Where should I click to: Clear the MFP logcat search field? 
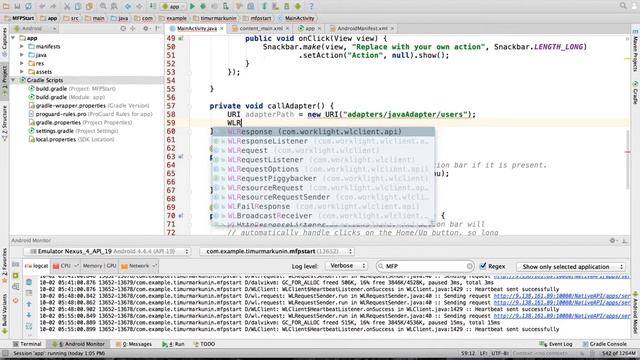(x=469, y=266)
